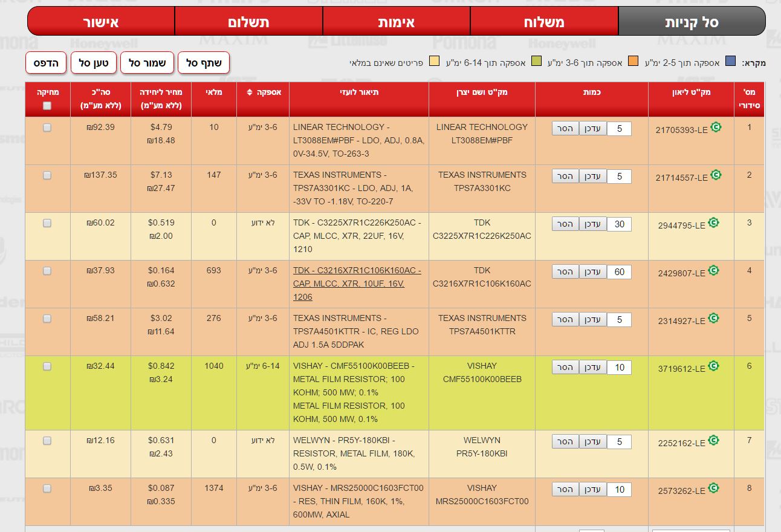781x532 pixels.
Task: Click הסר for MRS25000C1603FCT00 row
Action: [x=565, y=489]
